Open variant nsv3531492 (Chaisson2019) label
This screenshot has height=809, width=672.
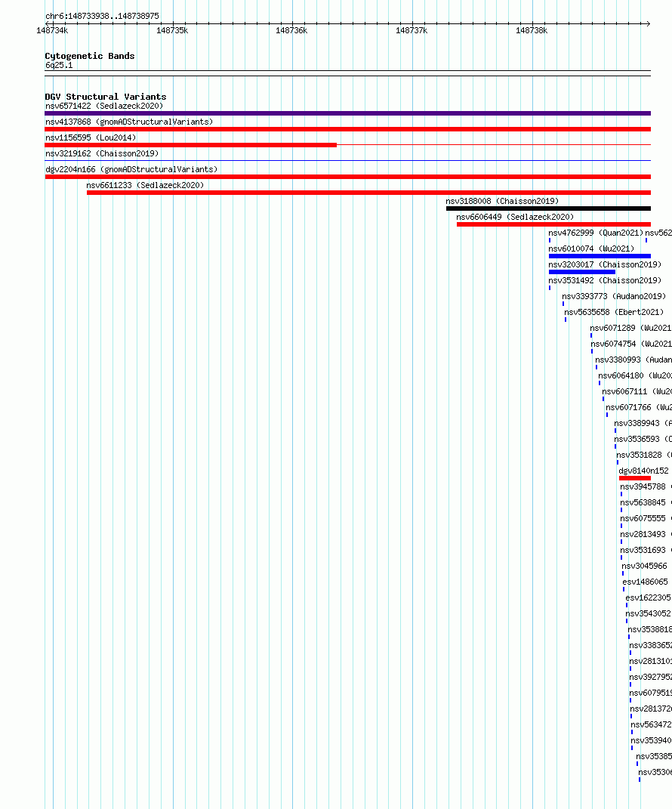pos(605,281)
